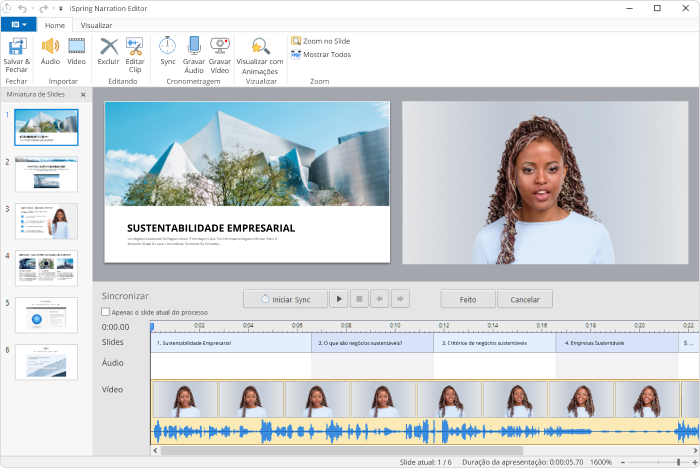The width and height of the screenshot is (700, 468).
Task: Click timeline scrollbar right arrow
Action: (695, 451)
